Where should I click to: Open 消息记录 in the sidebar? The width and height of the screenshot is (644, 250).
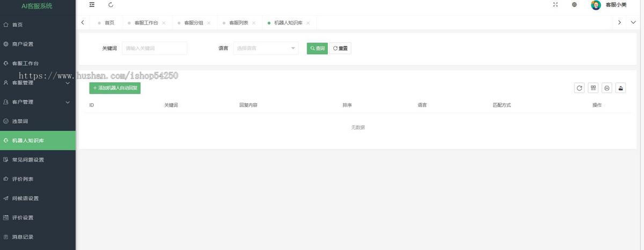pos(38,237)
